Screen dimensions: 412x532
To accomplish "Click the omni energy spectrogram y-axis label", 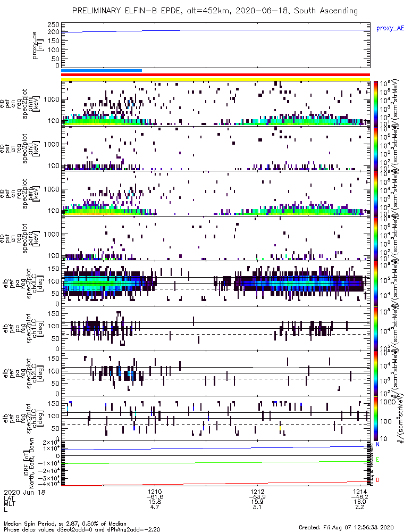I will tap(20, 104).
